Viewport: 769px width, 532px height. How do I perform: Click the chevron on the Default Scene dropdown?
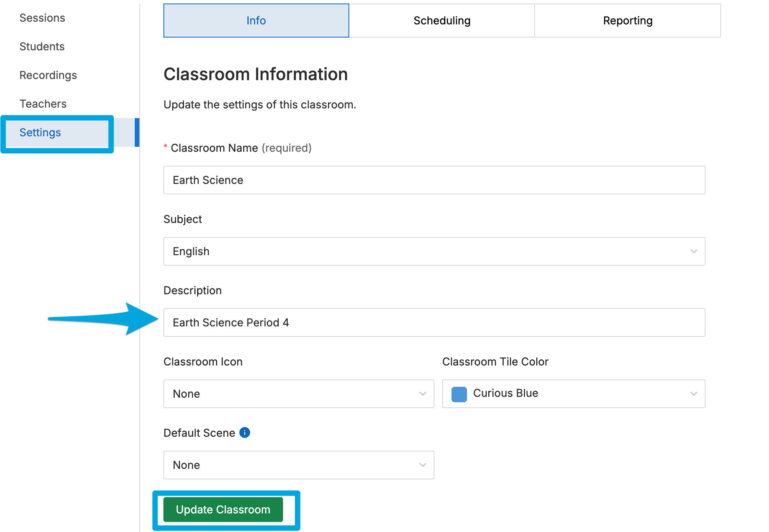422,465
